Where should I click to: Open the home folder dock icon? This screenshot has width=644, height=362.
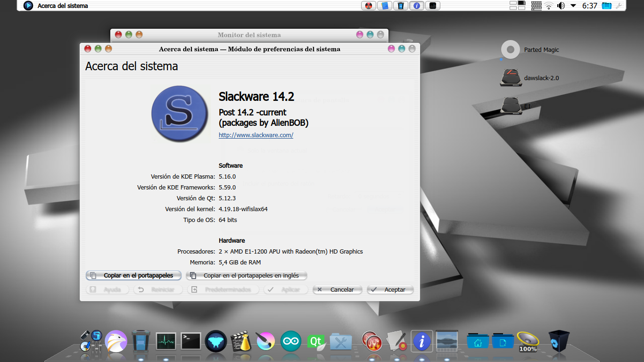coord(478,341)
